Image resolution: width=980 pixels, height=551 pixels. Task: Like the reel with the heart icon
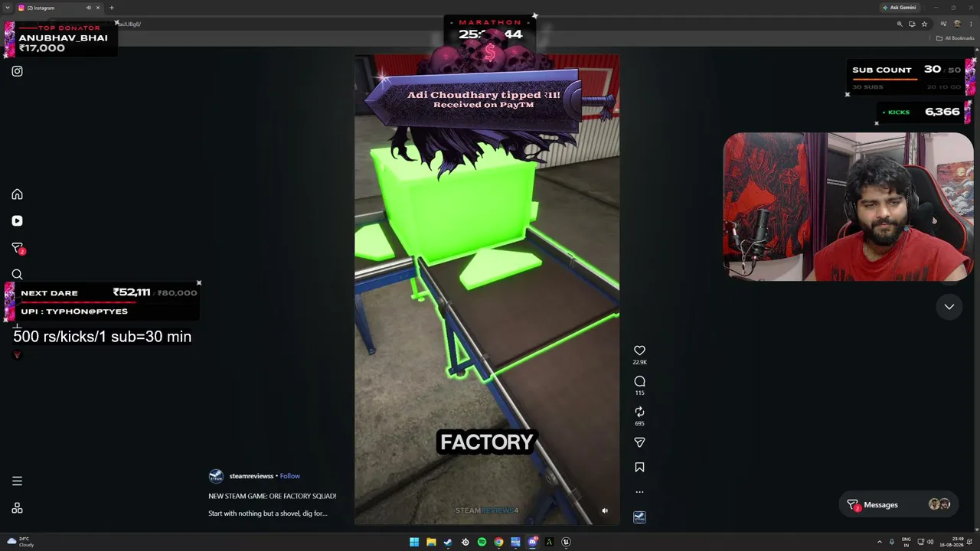pyautogui.click(x=639, y=350)
